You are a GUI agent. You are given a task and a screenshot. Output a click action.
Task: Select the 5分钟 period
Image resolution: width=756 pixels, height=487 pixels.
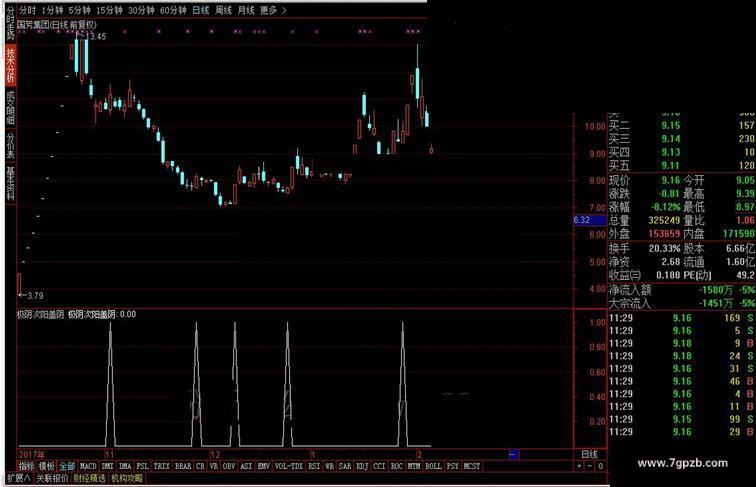(x=79, y=10)
